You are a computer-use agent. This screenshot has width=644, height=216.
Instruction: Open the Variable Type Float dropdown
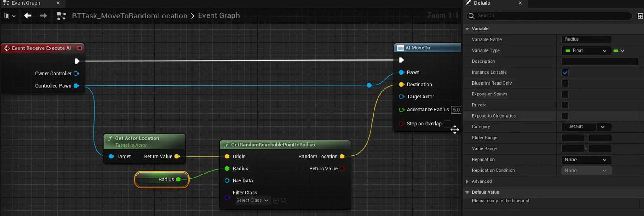[586, 51]
